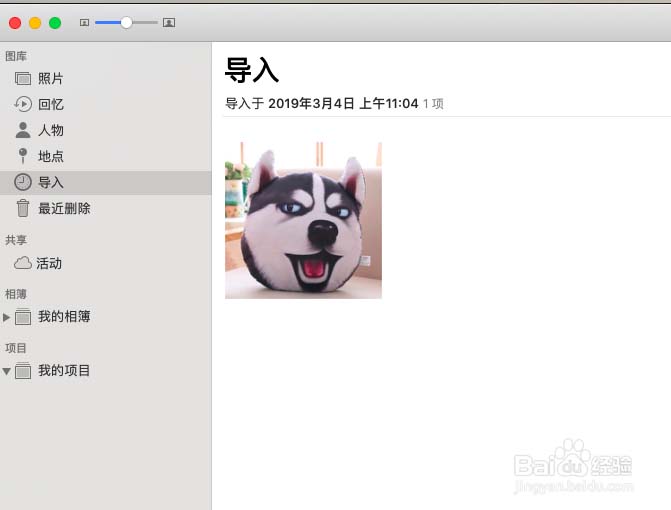Image resolution: width=671 pixels, height=510 pixels.
Task: Open 回忆 via its memories icon
Action: pyautogui.click(x=23, y=104)
